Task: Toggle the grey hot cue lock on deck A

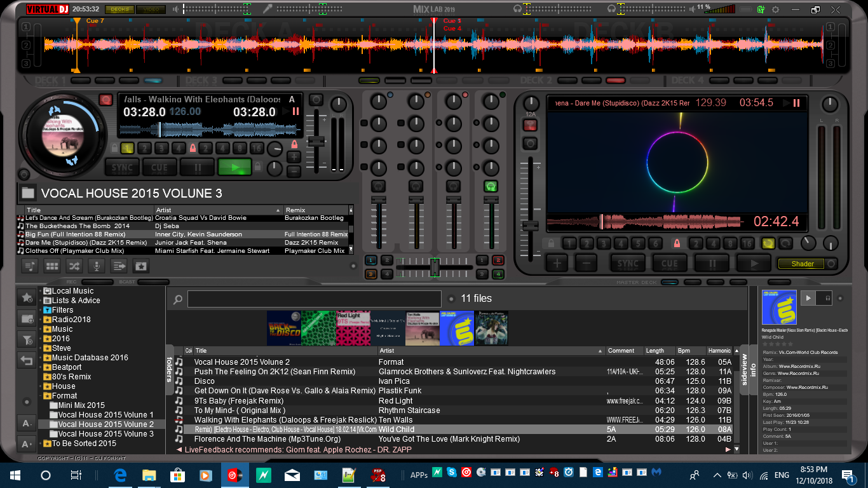Action: tap(114, 149)
